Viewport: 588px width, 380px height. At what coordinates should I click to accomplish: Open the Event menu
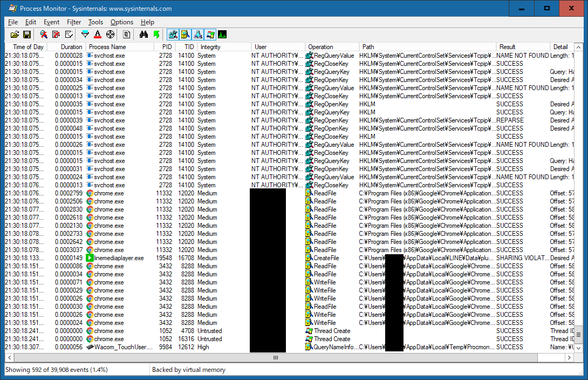51,22
